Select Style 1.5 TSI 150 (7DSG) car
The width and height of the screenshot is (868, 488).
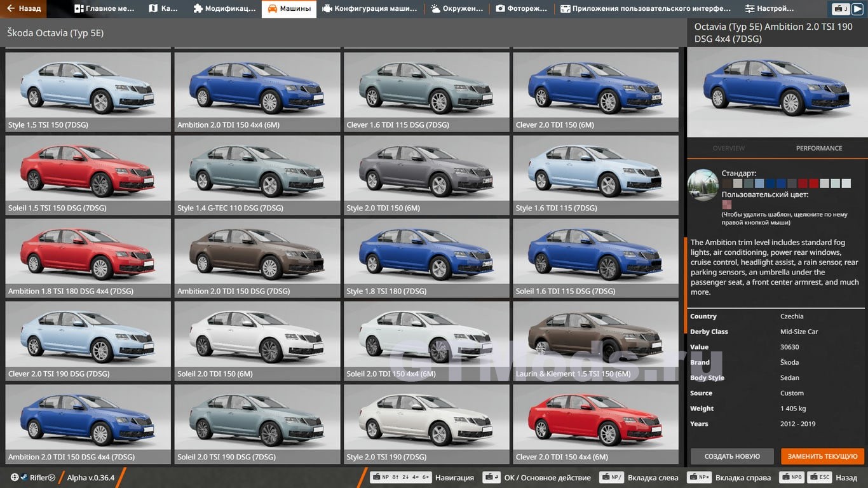(88, 92)
